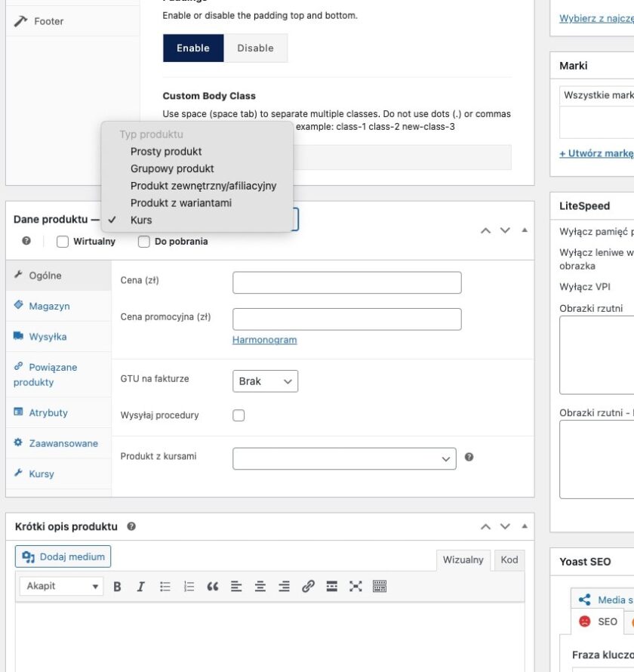The height and width of the screenshot is (672, 634).
Task: Open the GTU na fakturze dropdown
Action: pos(265,381)
